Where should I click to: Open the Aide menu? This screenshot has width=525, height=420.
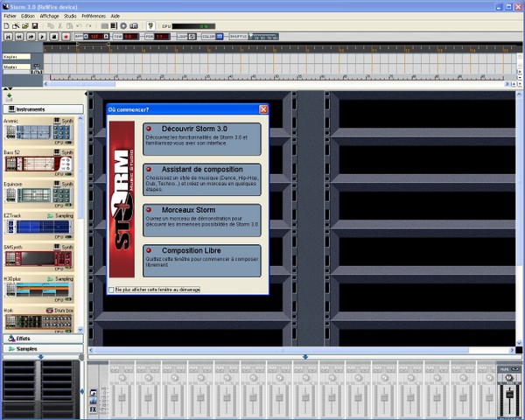point(115,16)
